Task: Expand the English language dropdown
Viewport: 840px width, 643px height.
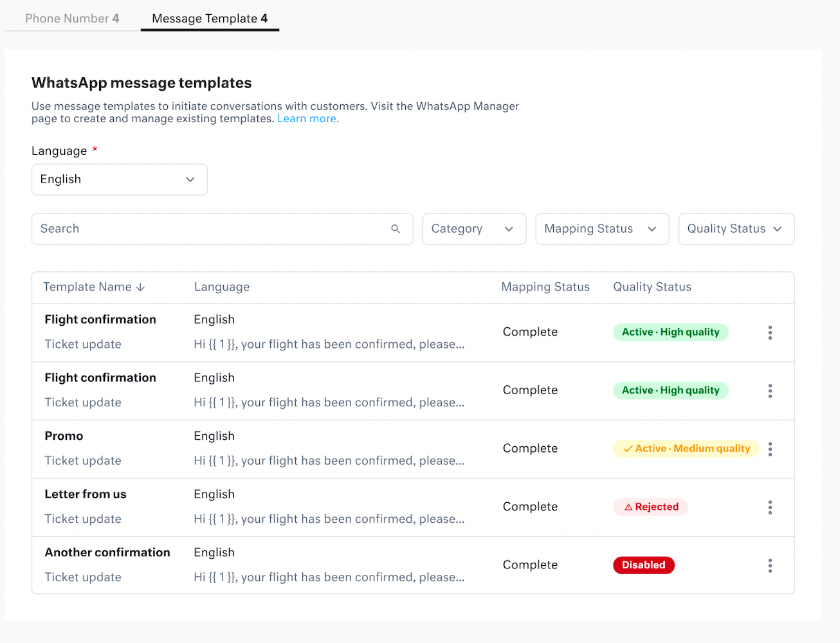Action: (x=120, y=179)
